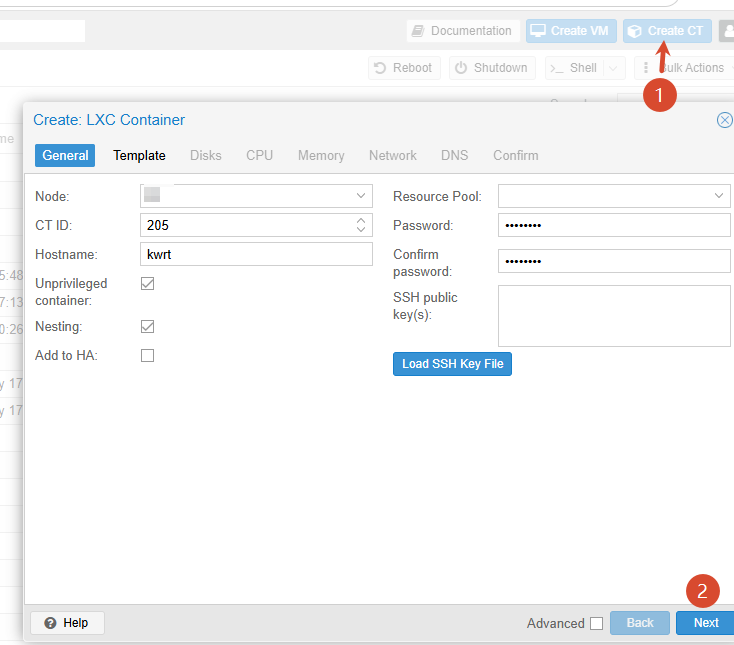
Task: Switch to the Memory tab
Action: click(321, 155)
